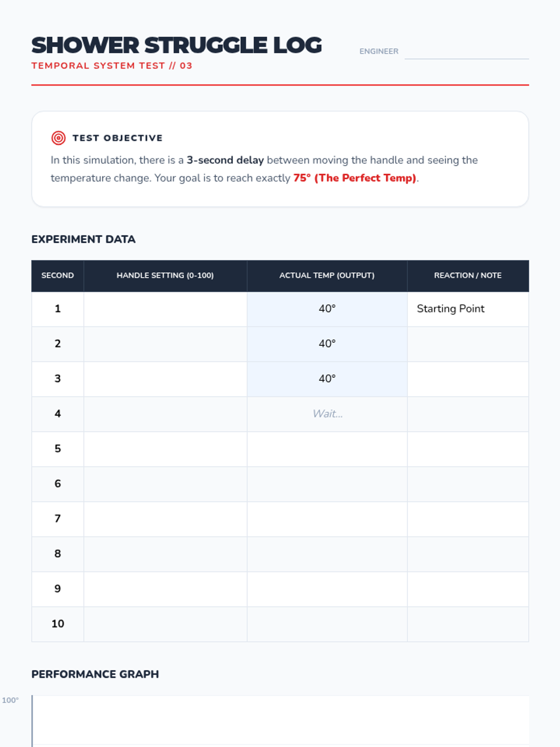The height and width of the screenshot is (747, 560).
Task: Click handle setting cell for second 2
Action: 165,344
